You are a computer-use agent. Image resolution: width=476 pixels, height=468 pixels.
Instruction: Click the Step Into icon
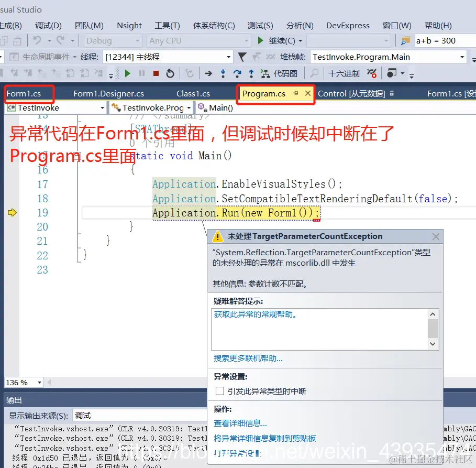pyautogui.click(x=223, y=73)
